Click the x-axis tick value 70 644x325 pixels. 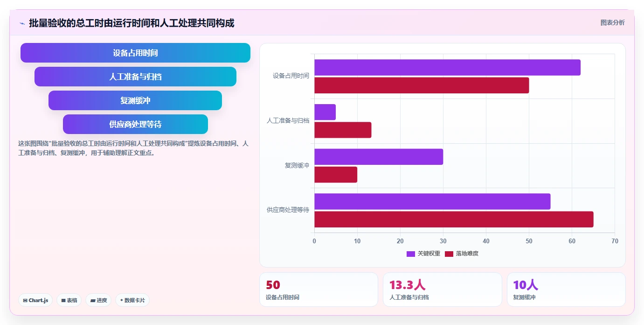(615, 241)
